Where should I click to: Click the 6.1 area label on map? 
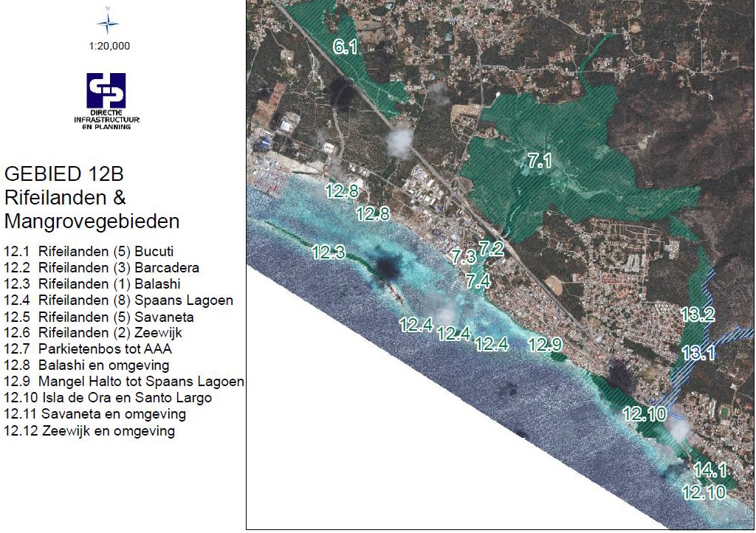(x=345, y=48)
